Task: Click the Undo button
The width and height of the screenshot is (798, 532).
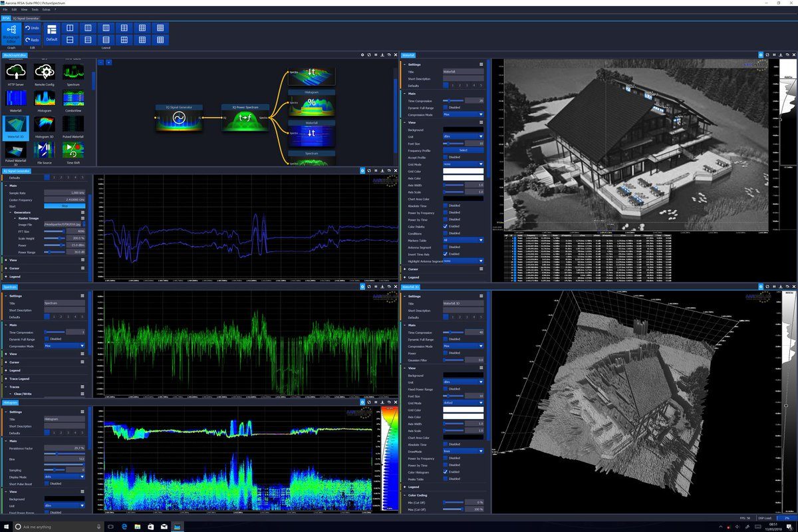Action: click(32, 29)
